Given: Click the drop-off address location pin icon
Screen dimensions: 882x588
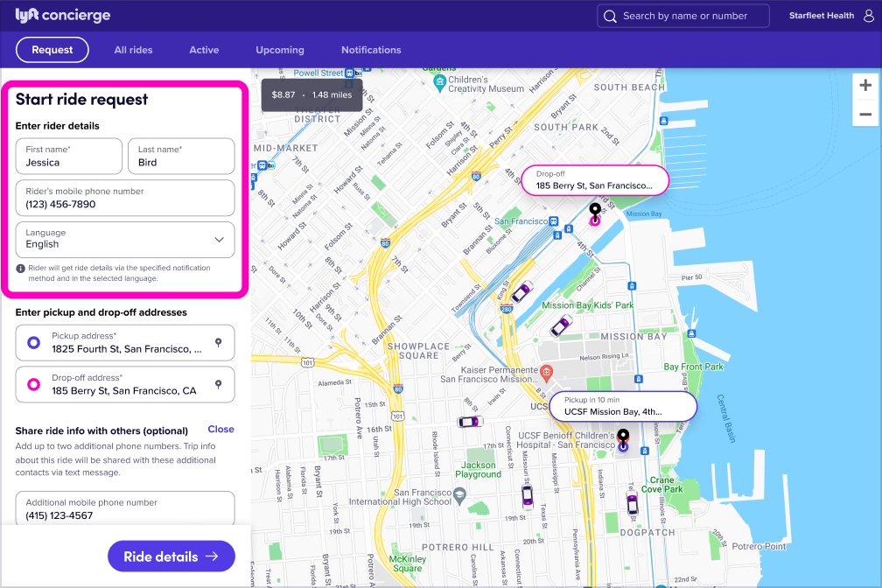Looking at the screenshot, I should click(x=218, y=384).
